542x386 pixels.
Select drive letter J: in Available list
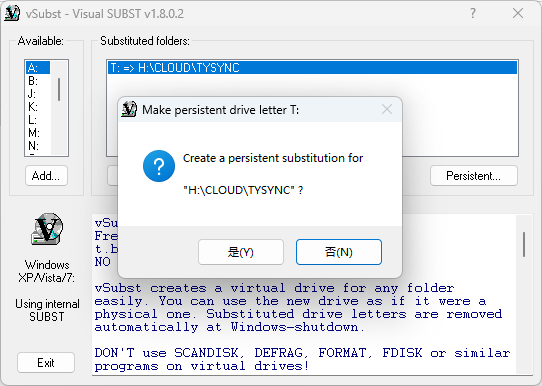pyautogui.click(x=38, y=94)
